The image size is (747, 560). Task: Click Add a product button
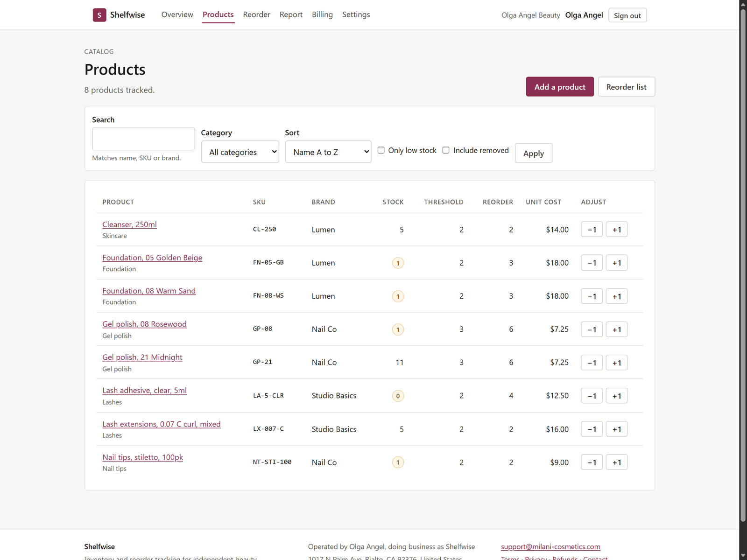click(x=560, y=87)
